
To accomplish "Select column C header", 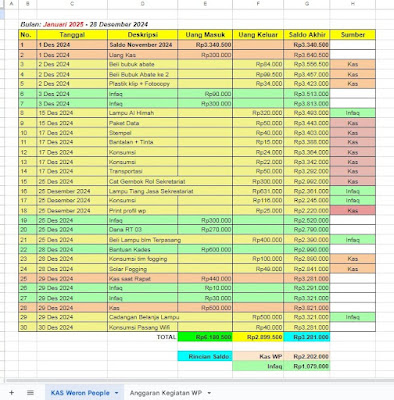I will click(72, 4).
